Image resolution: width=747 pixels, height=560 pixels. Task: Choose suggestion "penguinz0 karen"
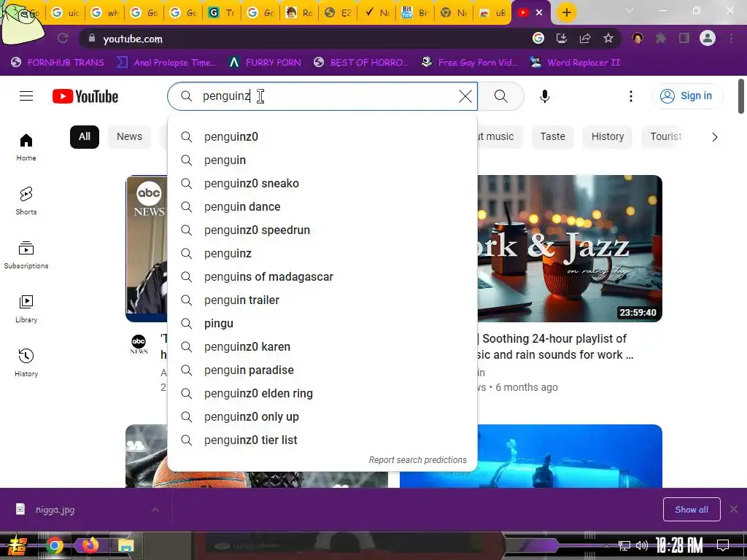322,346
